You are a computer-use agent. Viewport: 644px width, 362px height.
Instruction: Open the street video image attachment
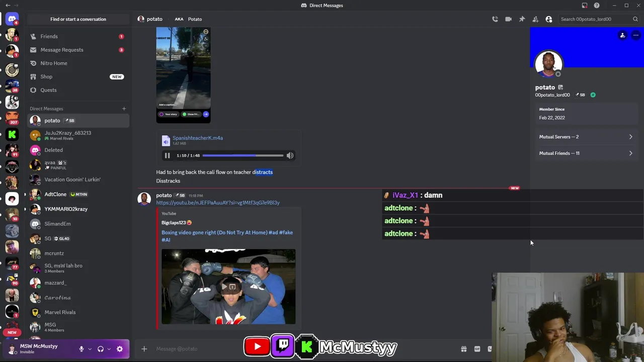[x=183, y=74]
